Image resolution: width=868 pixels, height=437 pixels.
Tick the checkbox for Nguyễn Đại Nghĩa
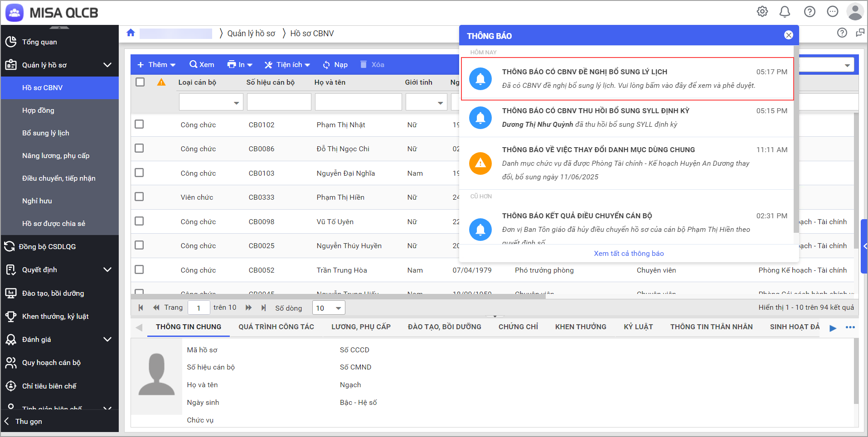140,173
